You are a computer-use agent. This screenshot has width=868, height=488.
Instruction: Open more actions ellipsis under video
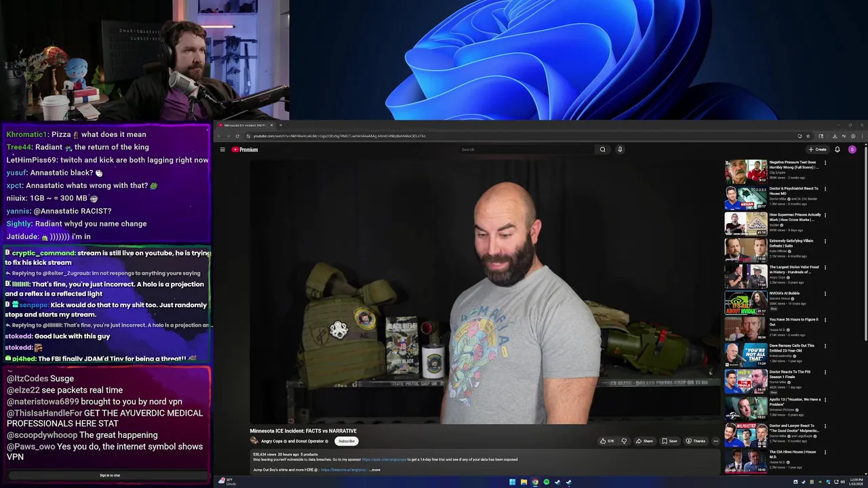tap(715, 441)
